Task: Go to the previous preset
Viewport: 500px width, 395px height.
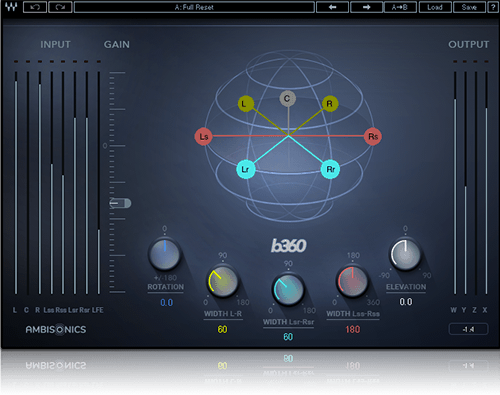Action: pyautogui.click(x=332, y=7)
